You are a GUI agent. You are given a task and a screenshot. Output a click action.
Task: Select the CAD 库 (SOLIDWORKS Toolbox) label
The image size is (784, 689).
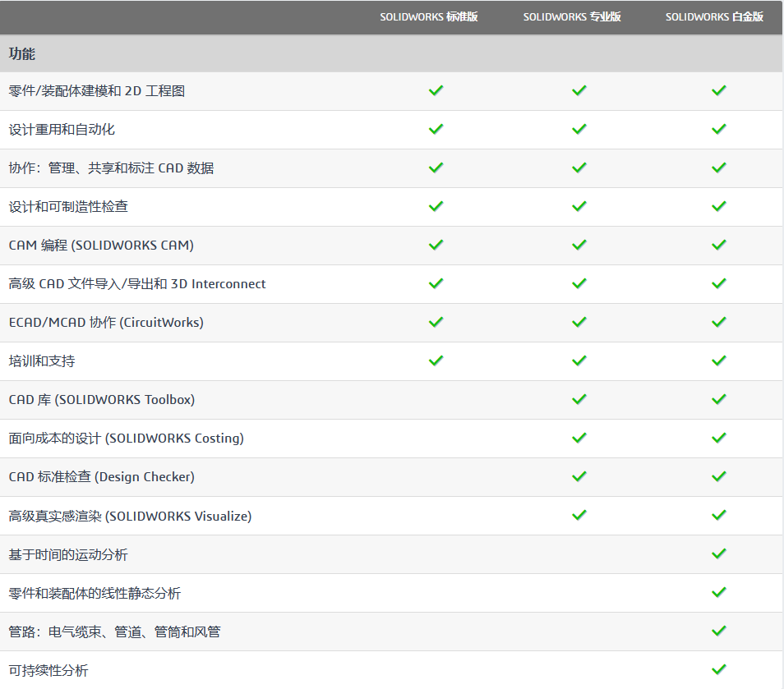(x=102, y=400)
